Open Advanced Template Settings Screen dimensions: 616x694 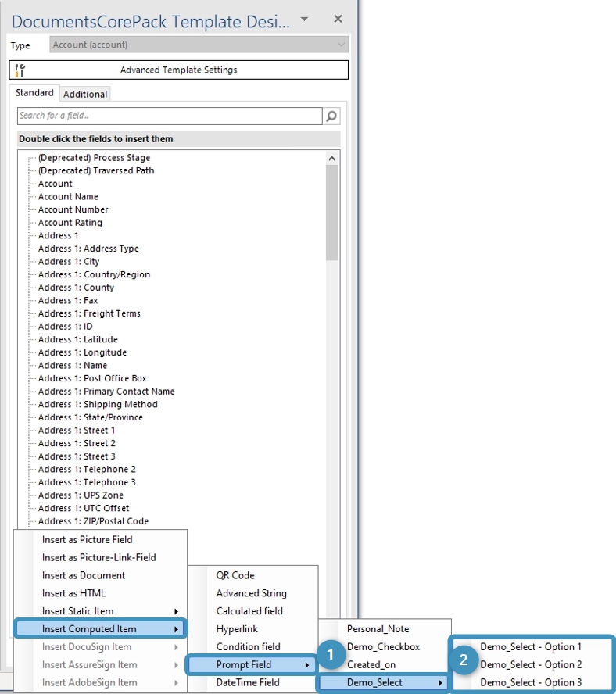pyautogui.click(x=178, y=70)
